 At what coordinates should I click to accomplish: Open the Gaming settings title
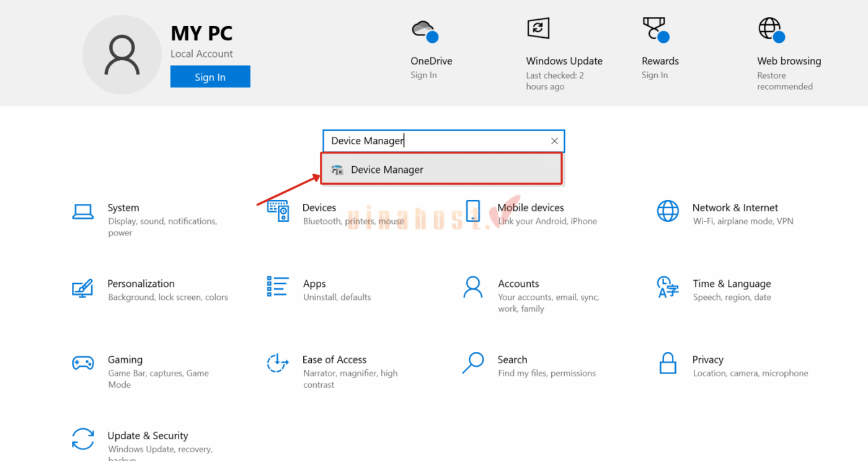(x=125, y=360)
